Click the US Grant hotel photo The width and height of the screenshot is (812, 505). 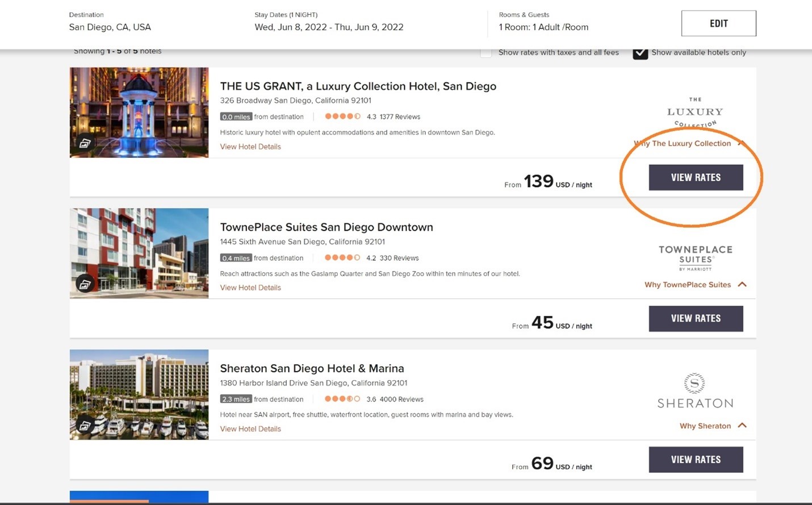pos(139,112)
